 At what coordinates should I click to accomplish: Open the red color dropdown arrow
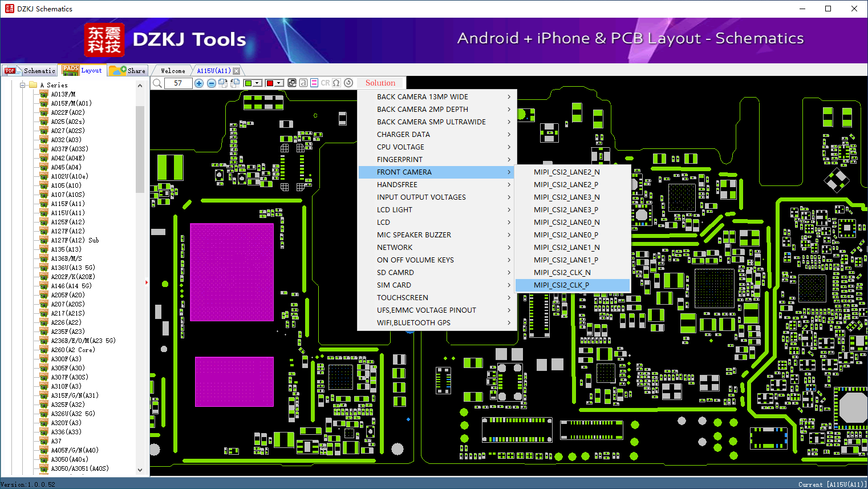[x=279, y=83]
